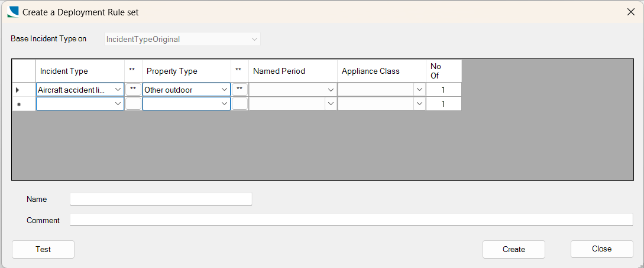Screen dimensions: 644x268
Task: Click blank button after new row Incident Type
Action: pos(133,104)
